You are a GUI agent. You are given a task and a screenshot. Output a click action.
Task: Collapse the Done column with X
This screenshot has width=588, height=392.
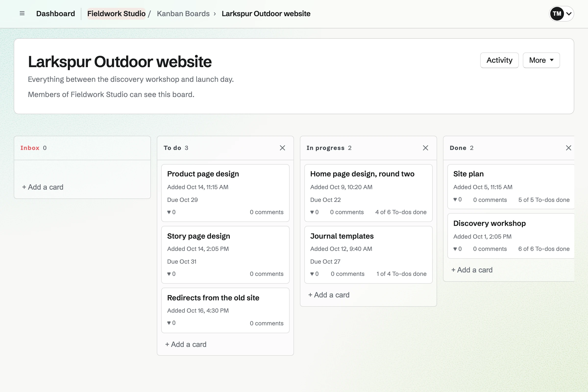coord(568,148)
